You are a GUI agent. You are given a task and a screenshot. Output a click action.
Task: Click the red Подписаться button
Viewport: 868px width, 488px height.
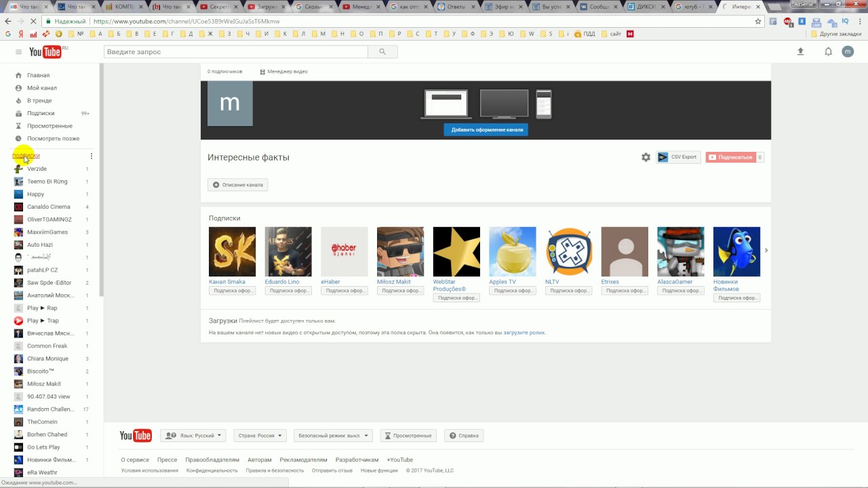[x=731, y=157]
